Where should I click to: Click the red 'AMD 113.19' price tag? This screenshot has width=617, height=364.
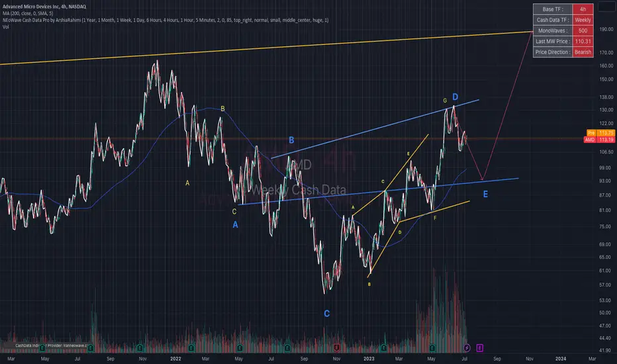pos(599,140)
